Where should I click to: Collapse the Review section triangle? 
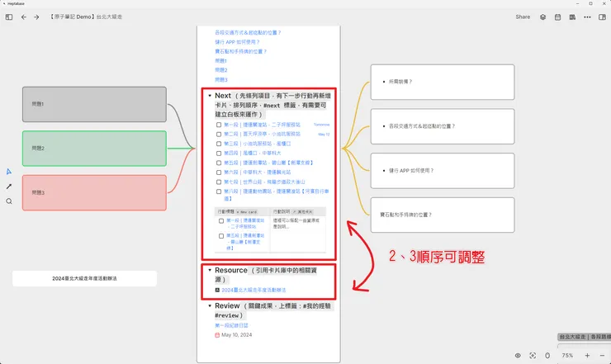[210, 305]
